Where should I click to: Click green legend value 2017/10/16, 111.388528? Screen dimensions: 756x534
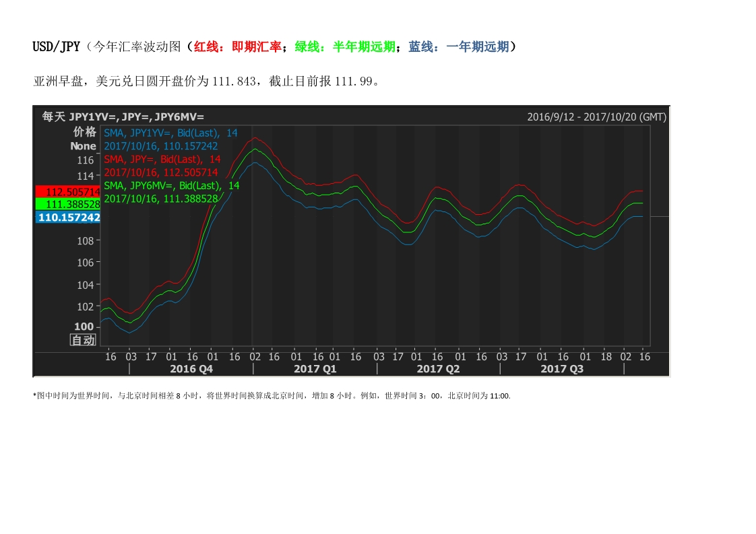pyautogui.click(x=160, y=199)
